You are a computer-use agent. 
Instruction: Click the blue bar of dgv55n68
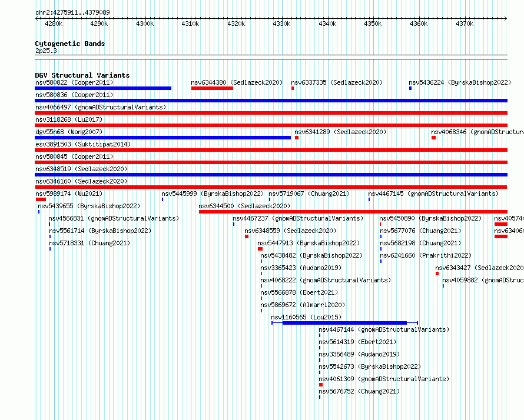pyautogui.click(x=162, y=138)
